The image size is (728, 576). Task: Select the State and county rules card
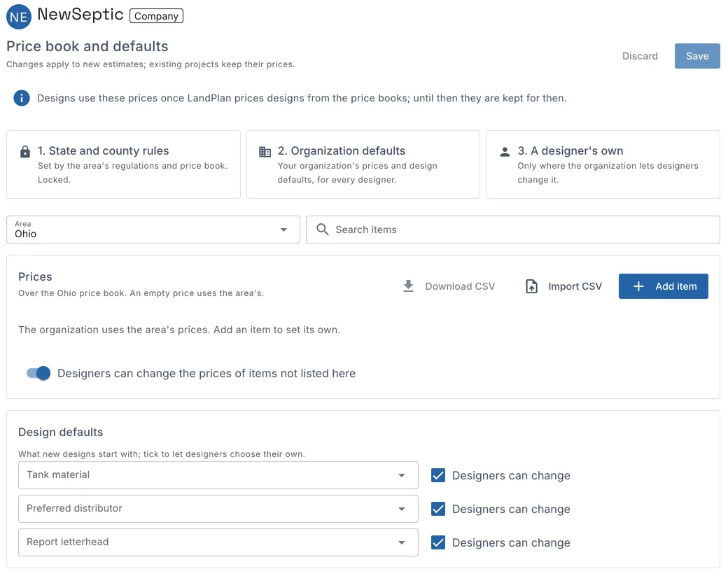(x=123, y=164)
